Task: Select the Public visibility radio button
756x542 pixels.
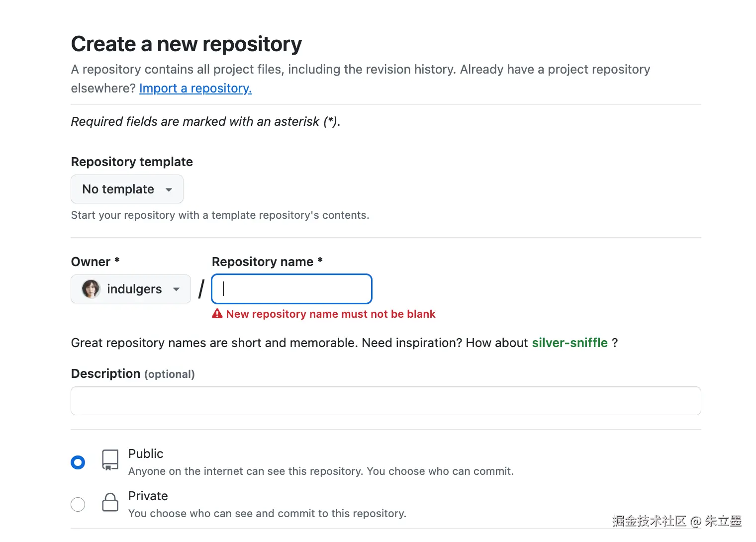Action: pos(78,462)
